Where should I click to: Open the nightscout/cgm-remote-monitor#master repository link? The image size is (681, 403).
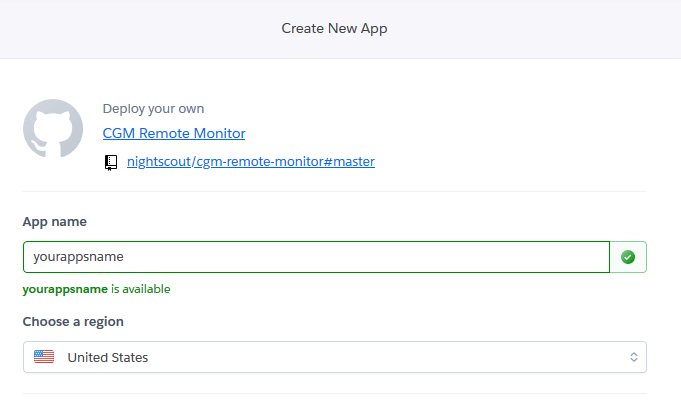[251, 162]
